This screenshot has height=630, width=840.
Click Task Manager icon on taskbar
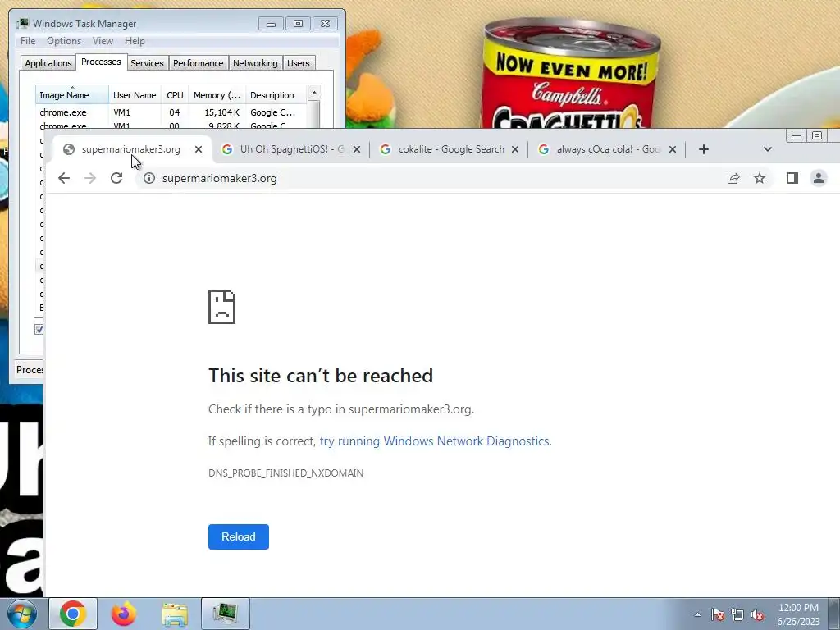(x=225, y=614)
